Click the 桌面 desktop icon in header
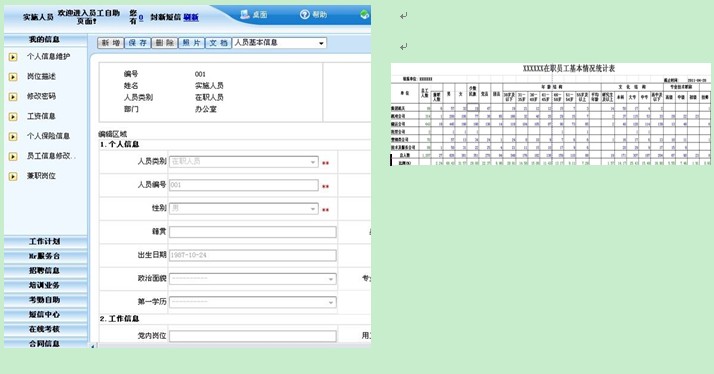This screenshot has width=714, height=374. (x=245, y=15)
